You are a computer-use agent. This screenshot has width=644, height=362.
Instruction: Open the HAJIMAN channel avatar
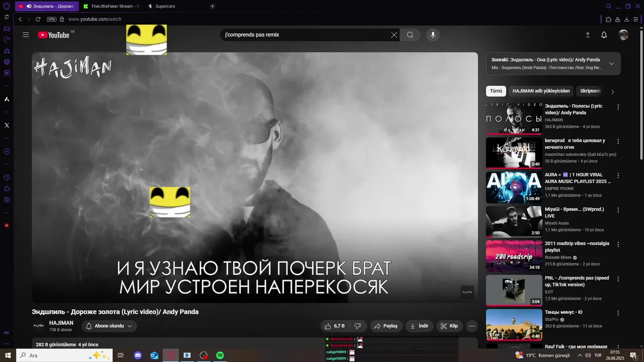[x=39, y=326]
